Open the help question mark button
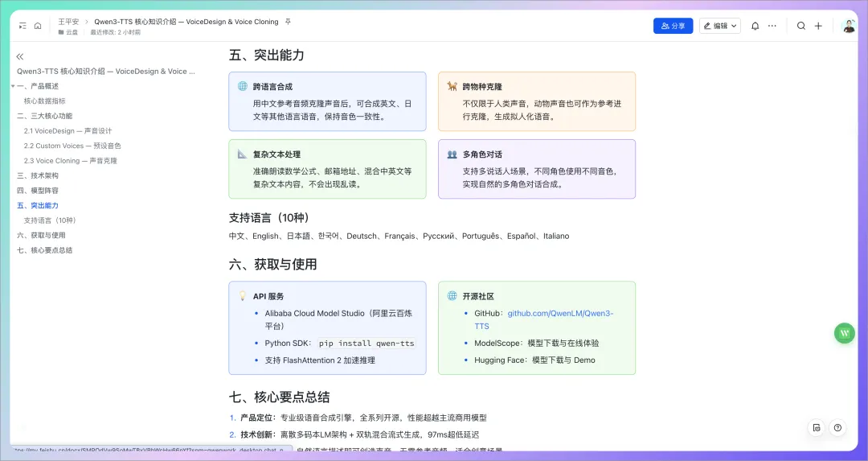The height and width of the screenshot is (461, 868). click(x=837, y=428)
